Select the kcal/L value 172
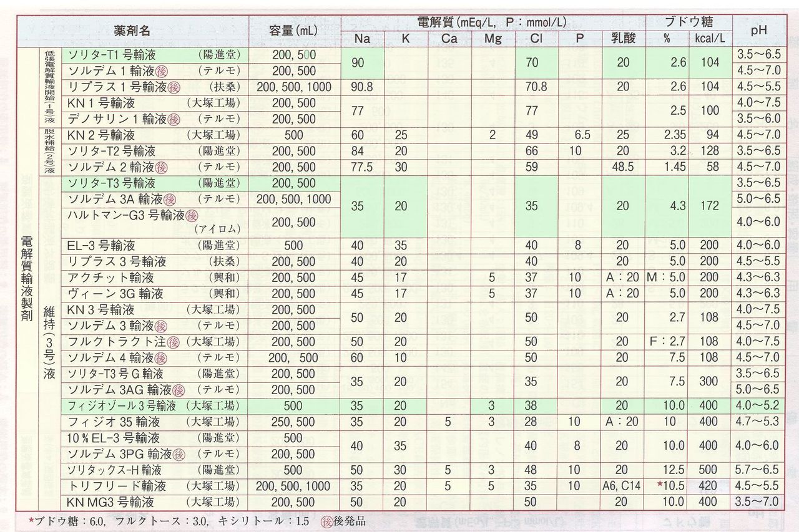 (710, 205)
